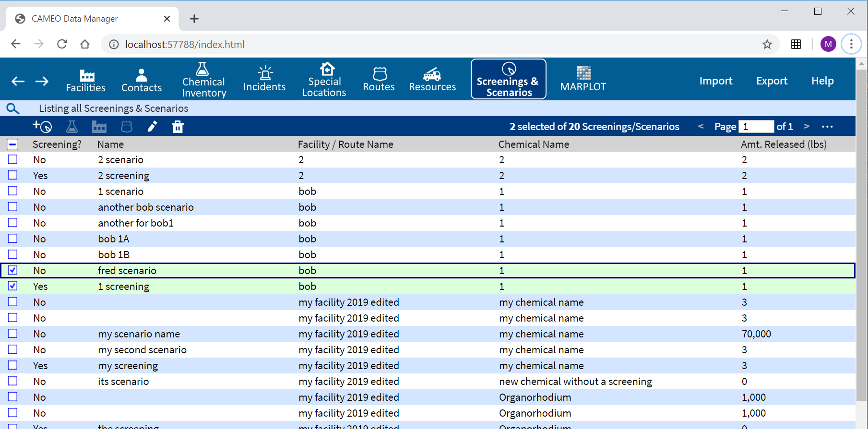
Task: Click the search magnifier icon
Action: [13, 108]
